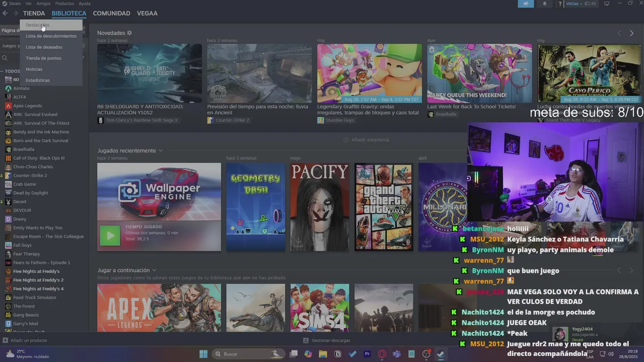Expand the Jugar a continuación dropdown
Image resolution: width=644 pixels, height=362 pixels.
[x=154, y=270]
